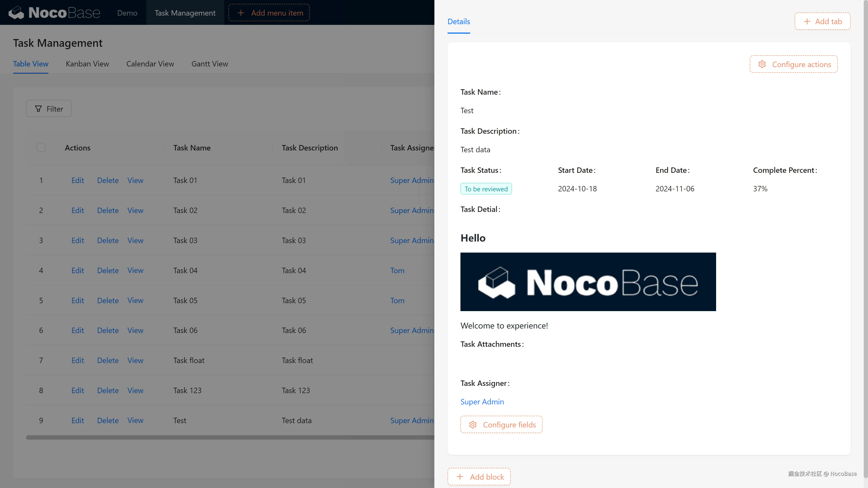Screen dimensions: 868x488
Task: Click the To be reviewed status tag
Action: (486, 189)
